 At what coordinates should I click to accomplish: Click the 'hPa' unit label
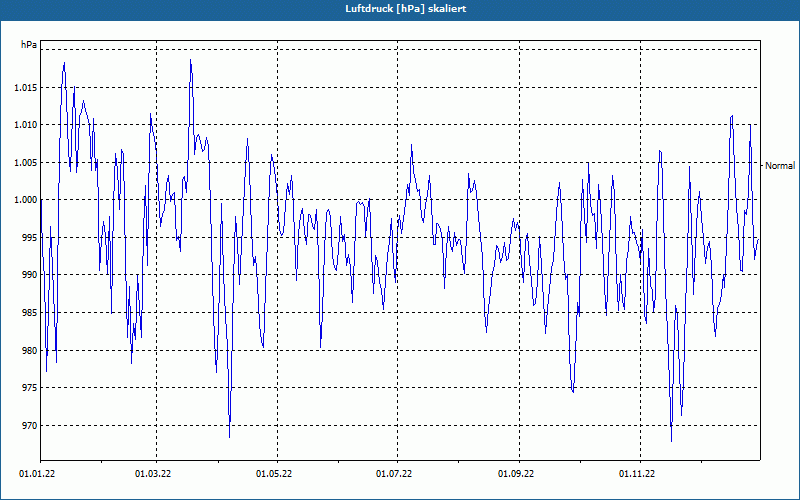pyautogui.click(x=29, y=45)
